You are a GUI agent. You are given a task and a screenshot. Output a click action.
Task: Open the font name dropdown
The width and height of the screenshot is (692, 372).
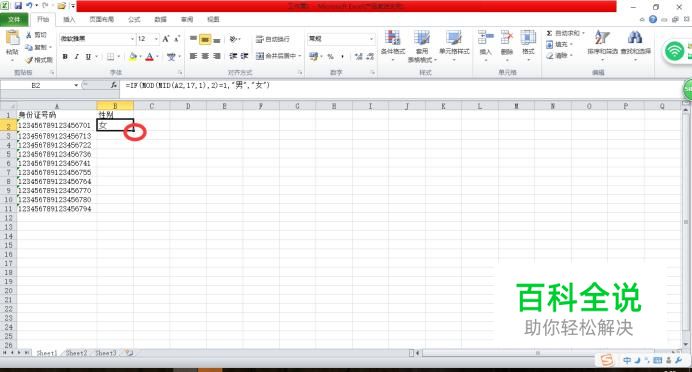pos(132,39)
